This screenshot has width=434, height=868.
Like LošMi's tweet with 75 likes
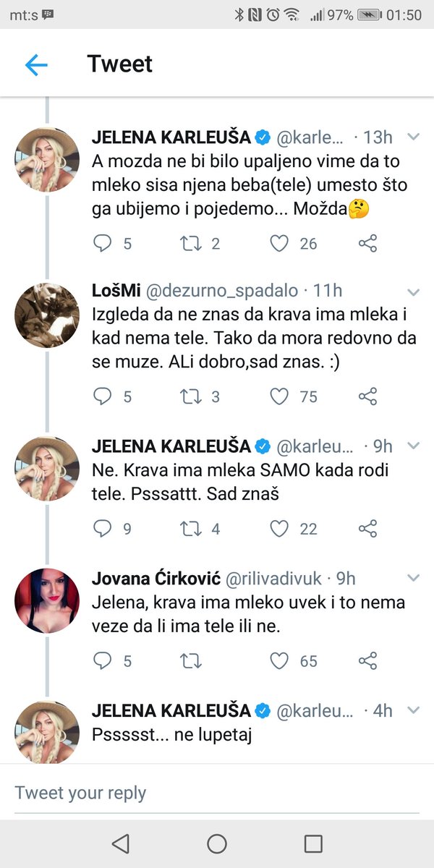[x=279, y=396]
